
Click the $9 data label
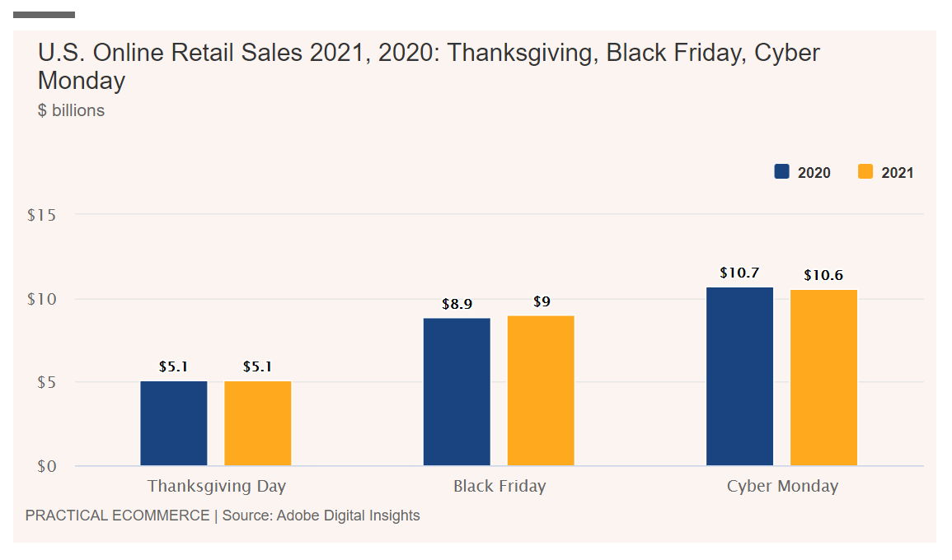tap(541, 301)
